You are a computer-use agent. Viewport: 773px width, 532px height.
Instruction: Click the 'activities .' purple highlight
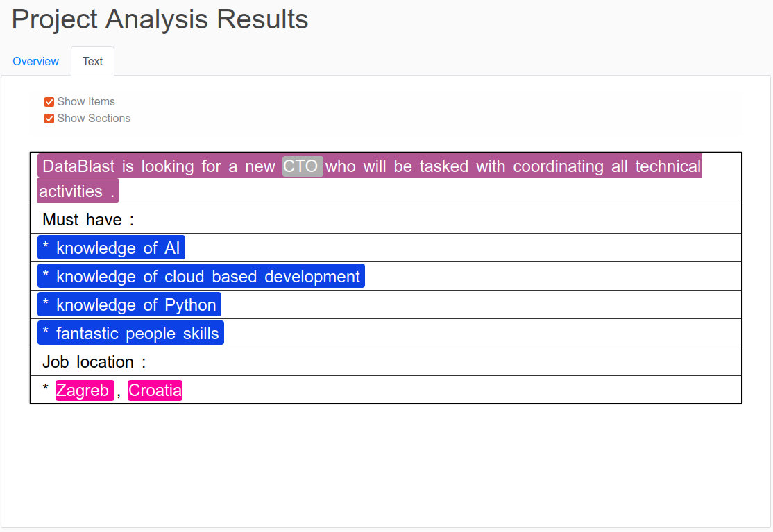tap(78, 191)
